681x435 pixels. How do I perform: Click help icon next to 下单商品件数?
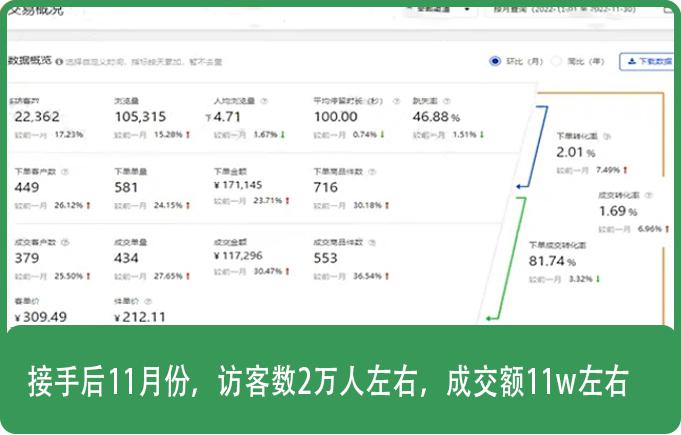tap(370, 170)
